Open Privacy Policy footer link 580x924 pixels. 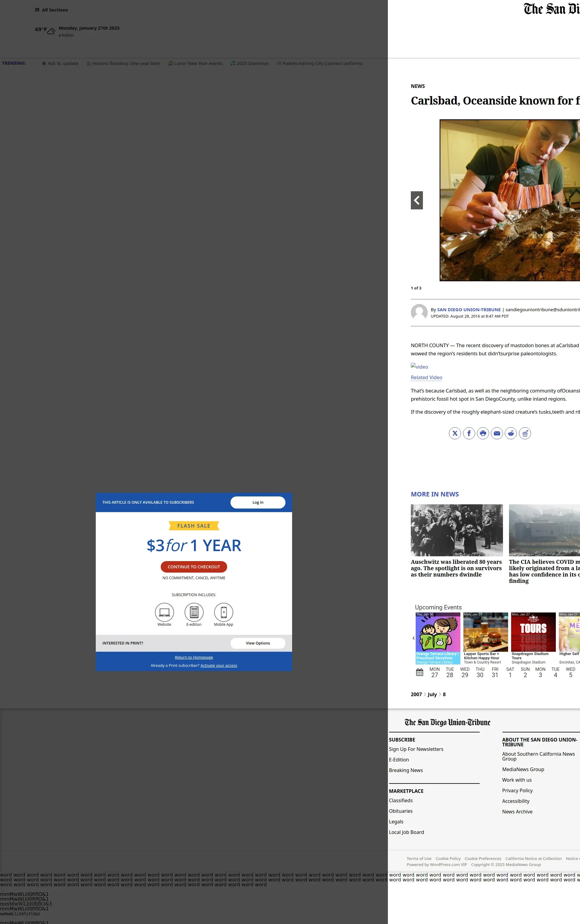click(517, 790)
